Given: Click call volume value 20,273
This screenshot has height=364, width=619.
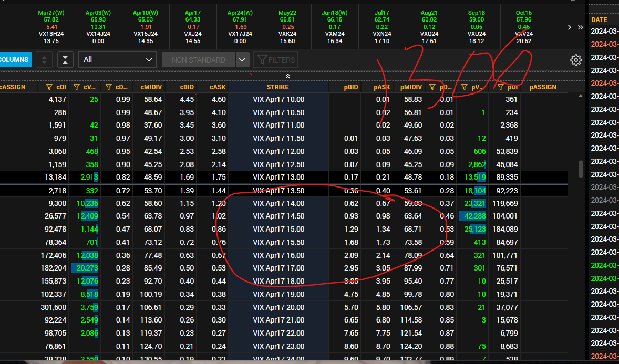Looking at the screenshot, I should [x=87, y=268].
